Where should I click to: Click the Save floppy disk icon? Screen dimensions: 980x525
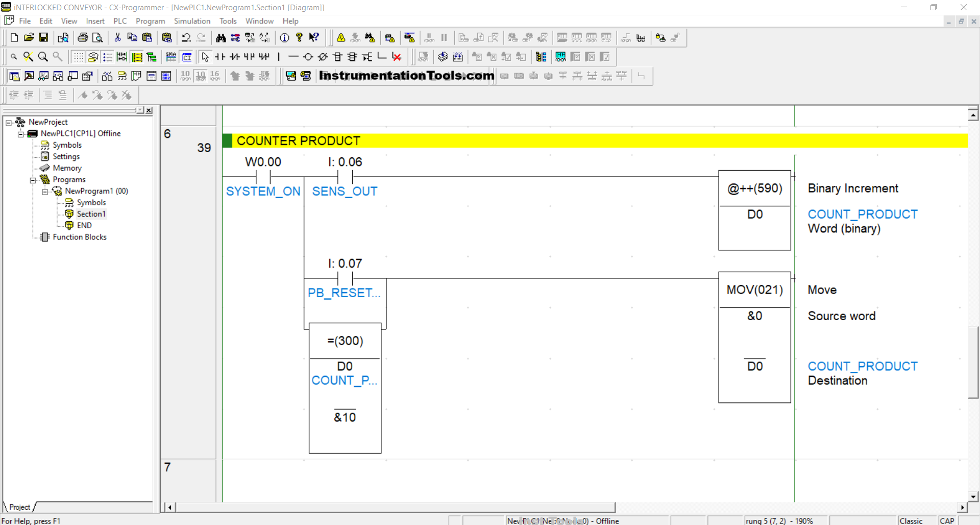tap(43, 38)
